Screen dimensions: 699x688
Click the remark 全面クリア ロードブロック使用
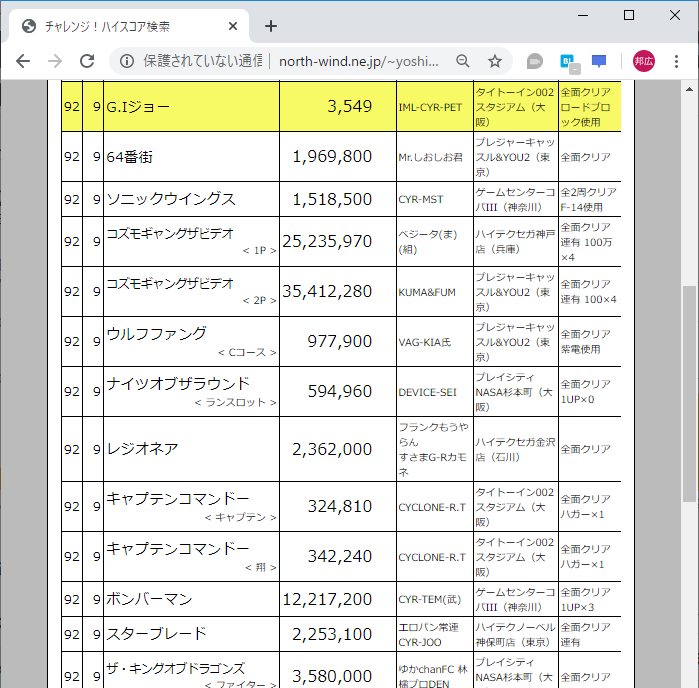pyautogui.click(x=585, y=107)
